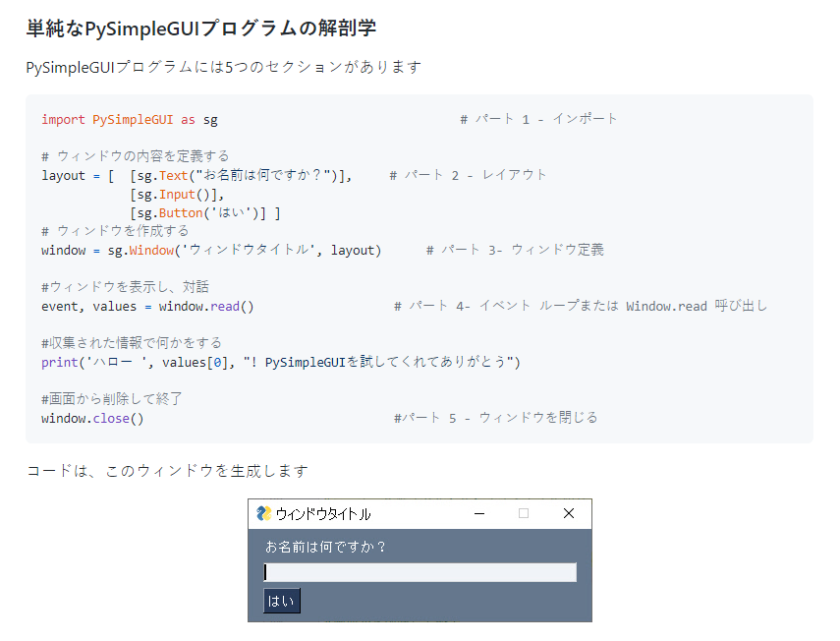
Task: Click the パート 1 - インポート comment
Action: point(538,119)
